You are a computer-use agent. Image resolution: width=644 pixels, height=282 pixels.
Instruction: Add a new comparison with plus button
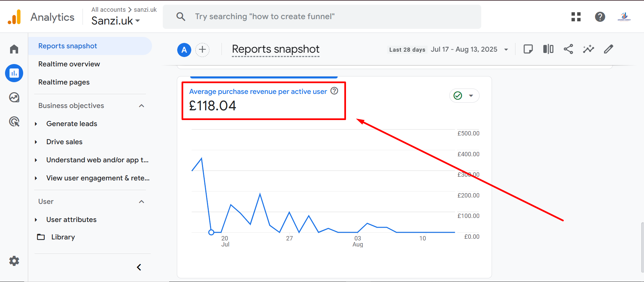[x=202, y=50]
